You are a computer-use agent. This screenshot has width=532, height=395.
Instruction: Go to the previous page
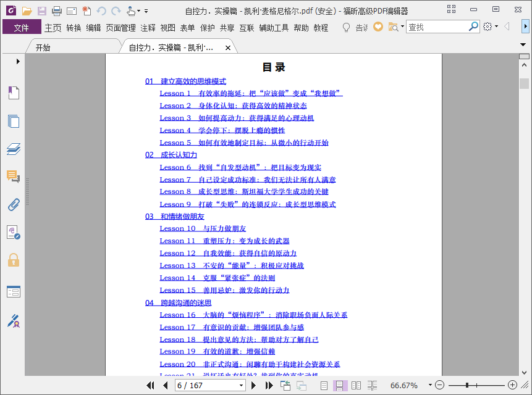(x=165, y=385)
